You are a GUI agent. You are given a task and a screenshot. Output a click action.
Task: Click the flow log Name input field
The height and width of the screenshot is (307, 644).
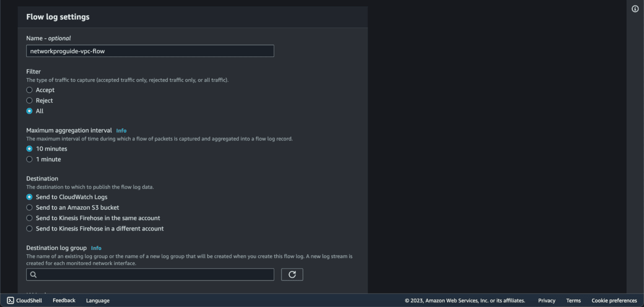pyautogui.click(x=150, y=51)
